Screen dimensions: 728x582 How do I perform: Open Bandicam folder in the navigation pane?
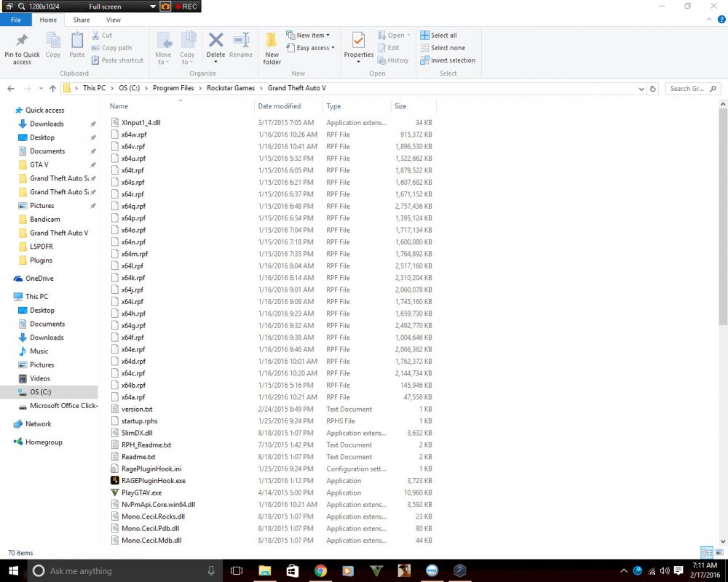tap(44, 220)
